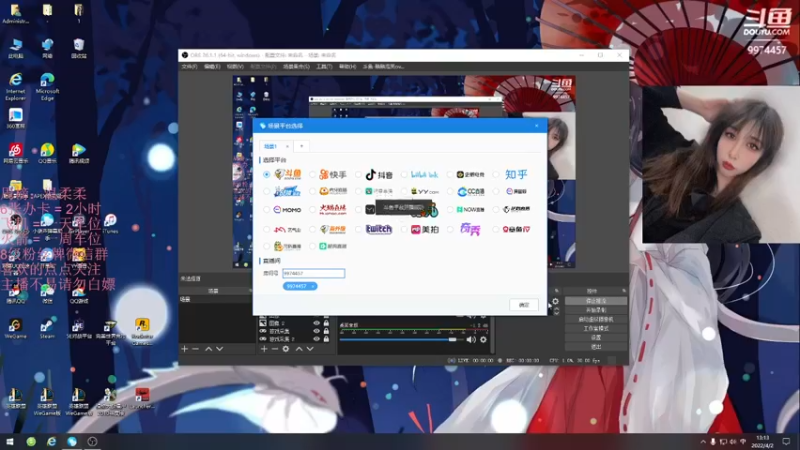Click Internet Explorer in the taskbar
This screenshot has width=800, height=450.
tap(52, 441)
